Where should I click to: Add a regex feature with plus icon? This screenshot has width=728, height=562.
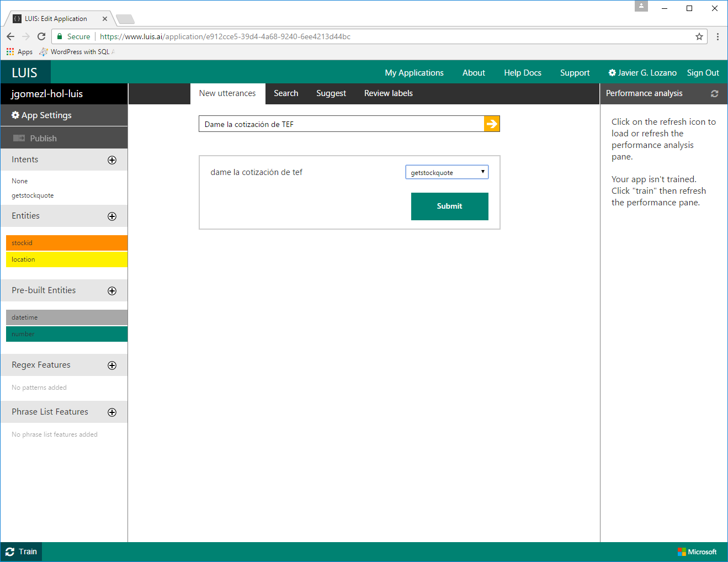pos(112,365)
